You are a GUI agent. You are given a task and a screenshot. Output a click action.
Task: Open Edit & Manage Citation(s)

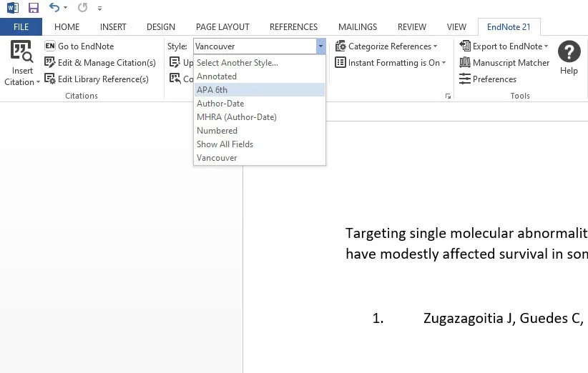pos(100,63)
